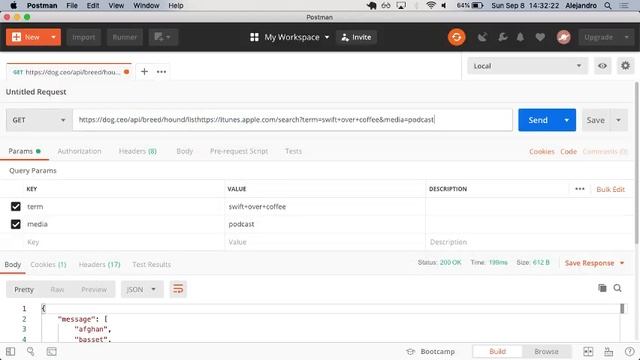Click the Runner button
This screenshot has height=360, width=640.
point(125,37)
